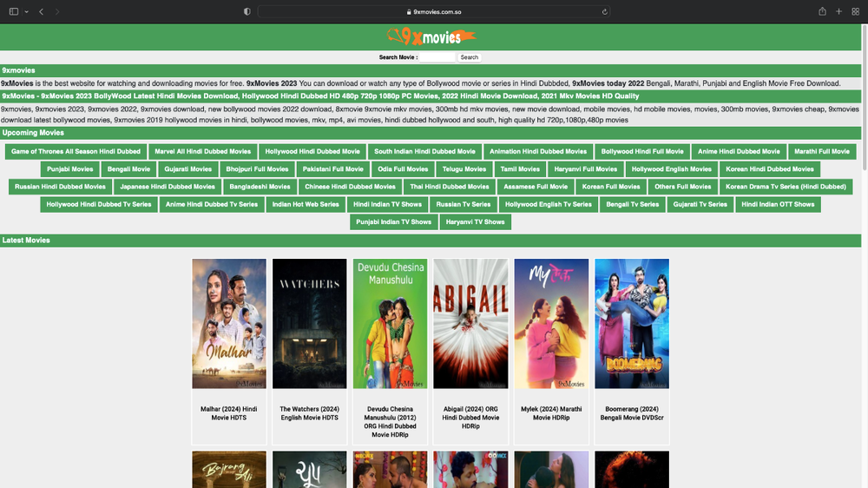This screenshot has height=488, width=868.
Task: Toggle the Safari sidebar icon
Action: point(14,11)
